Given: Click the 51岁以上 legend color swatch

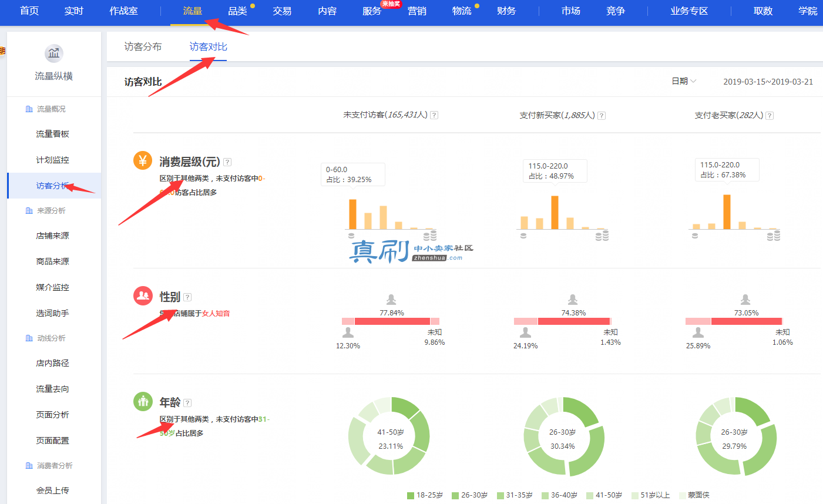Looking at the screenshot, I should 635,496.
